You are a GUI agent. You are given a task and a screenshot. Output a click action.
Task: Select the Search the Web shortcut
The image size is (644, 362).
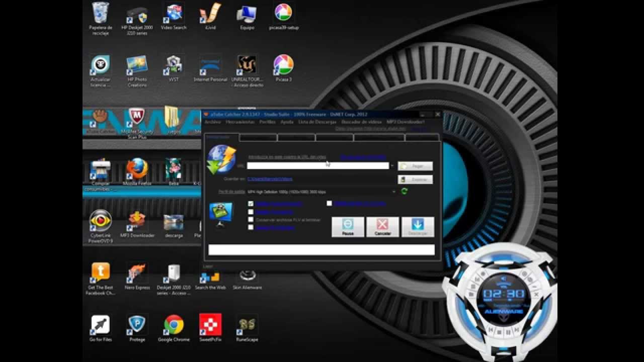click(210, 279)
